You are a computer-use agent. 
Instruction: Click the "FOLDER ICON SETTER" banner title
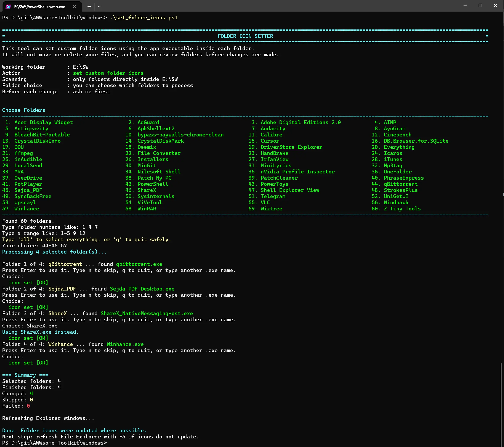point(245,36)
